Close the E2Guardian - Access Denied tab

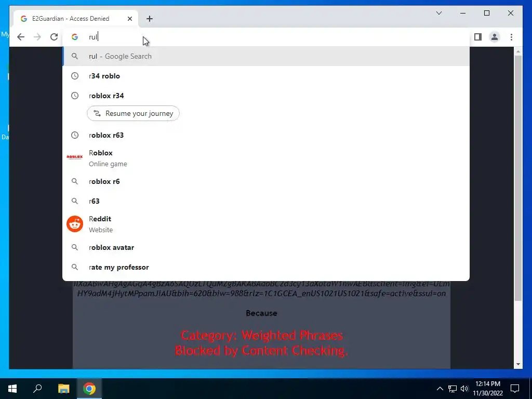tap(129, 19)
